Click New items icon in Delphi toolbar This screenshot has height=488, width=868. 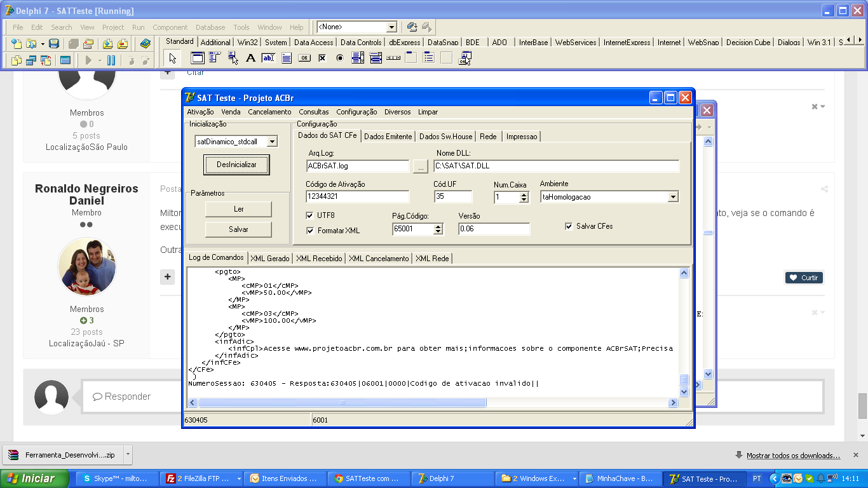point(16,44)
